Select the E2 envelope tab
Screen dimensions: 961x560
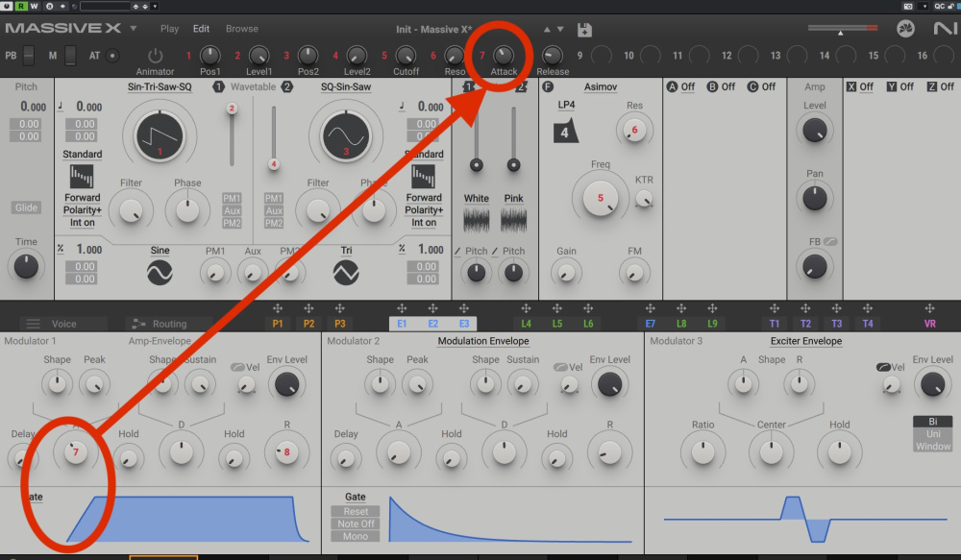432,324
